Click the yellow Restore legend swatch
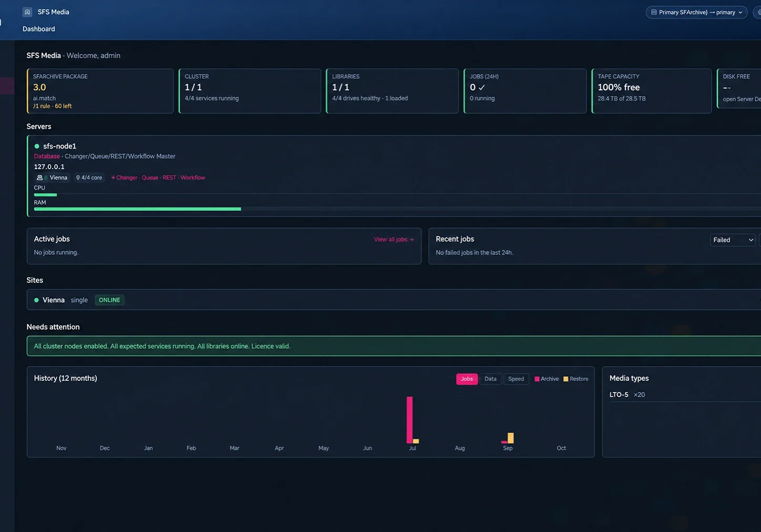 tap(566, 379)
